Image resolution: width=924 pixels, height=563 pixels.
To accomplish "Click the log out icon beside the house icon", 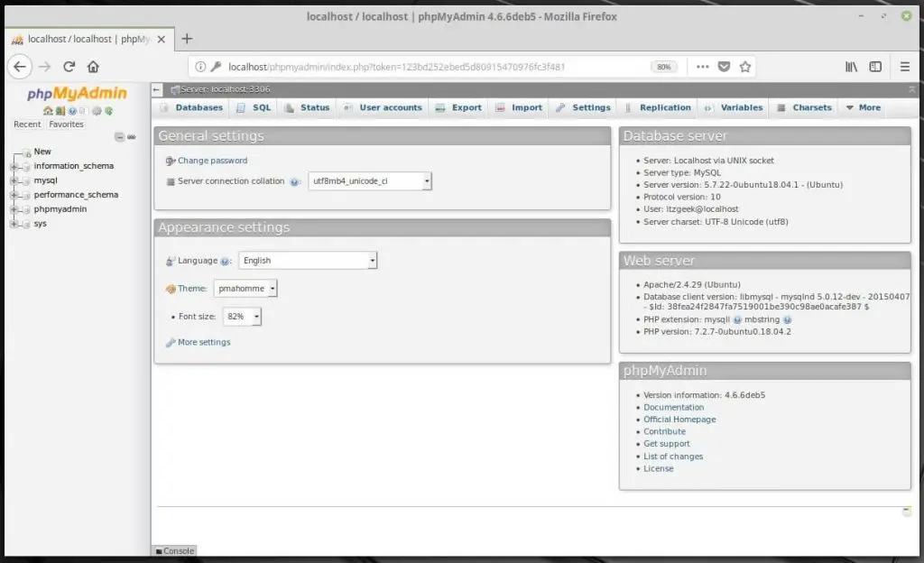I will pyautogui.click(x=60, y=111).
